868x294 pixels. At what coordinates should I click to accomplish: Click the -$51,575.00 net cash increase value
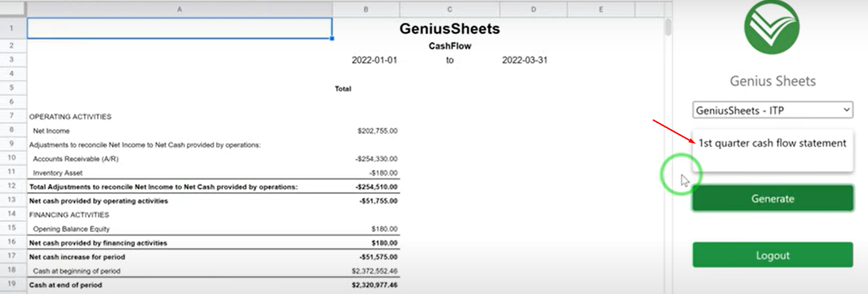point(379,257)
